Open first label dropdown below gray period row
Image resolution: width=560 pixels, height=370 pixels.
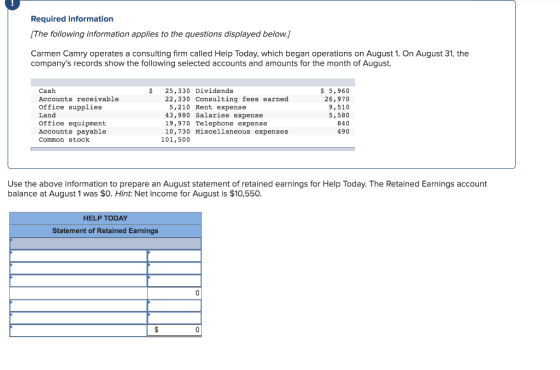[79, 256]
